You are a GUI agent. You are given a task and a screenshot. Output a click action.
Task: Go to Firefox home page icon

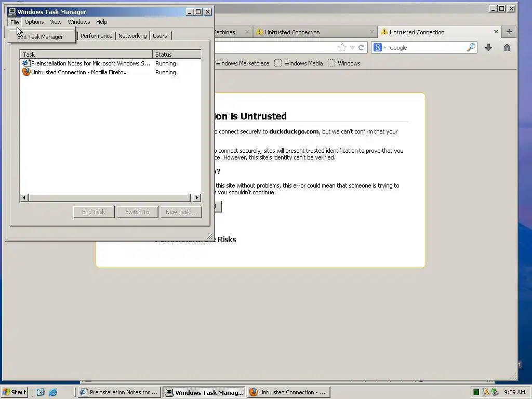pos(507,47)
